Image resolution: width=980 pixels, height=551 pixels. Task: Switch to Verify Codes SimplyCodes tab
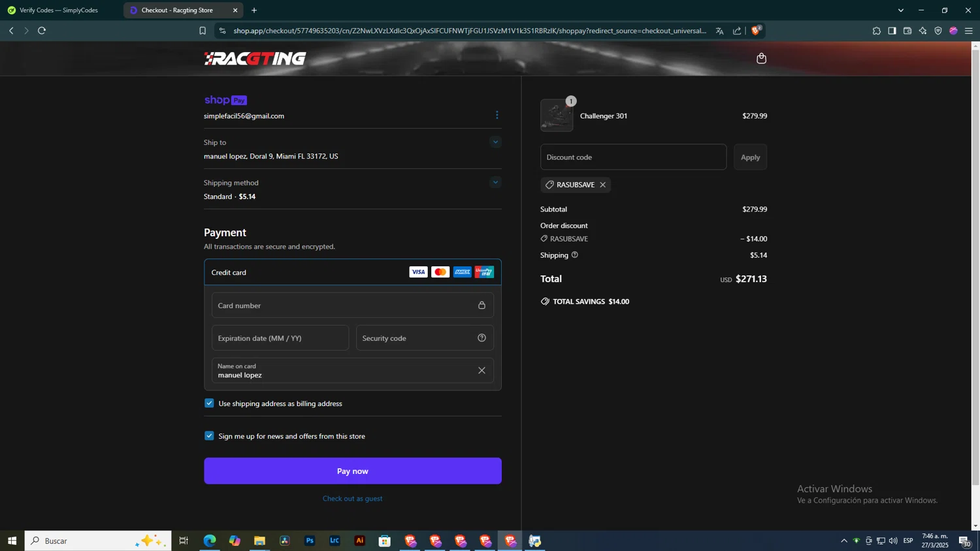pyautogui.click(x=59, y=10)
